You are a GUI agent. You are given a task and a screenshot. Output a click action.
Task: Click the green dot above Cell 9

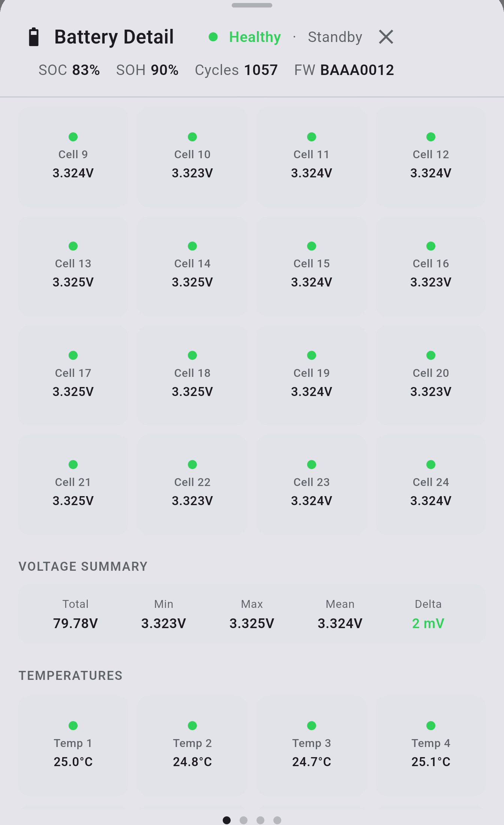point(73,137)
